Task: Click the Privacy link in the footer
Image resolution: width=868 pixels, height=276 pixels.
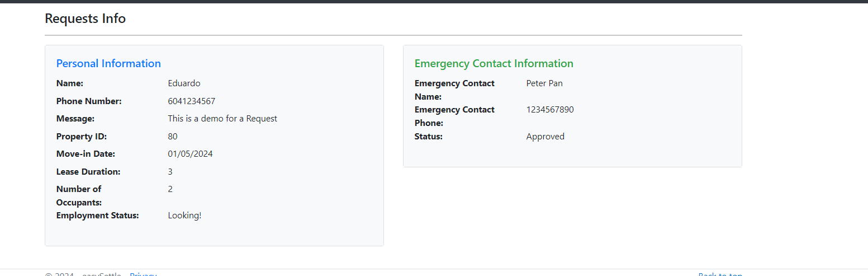Action: tap(143, 274)
